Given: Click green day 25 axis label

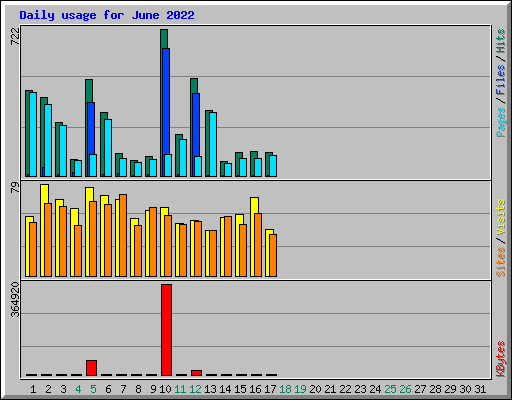Looking at the screenshot, I should pyautogui.click(x=390, y=389).
